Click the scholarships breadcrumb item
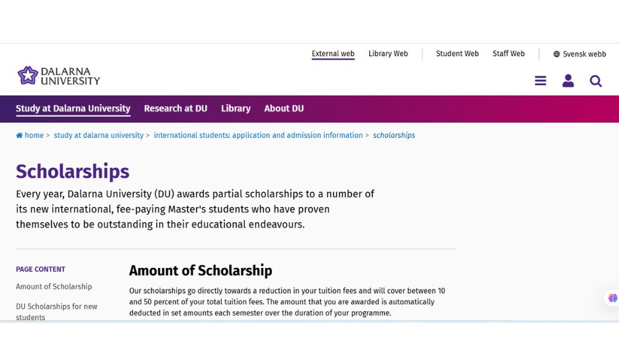 point(394,135)
